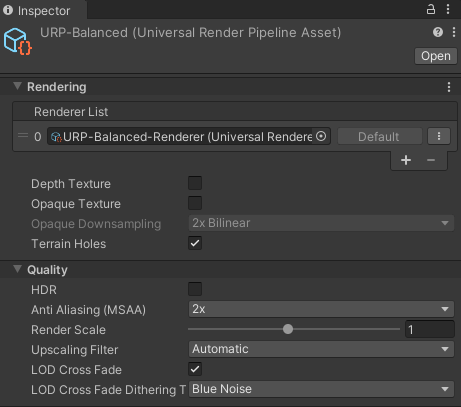Click the URP-Balanced asset title
Viewport: 461px width, 407px height.
coord(190,33)
